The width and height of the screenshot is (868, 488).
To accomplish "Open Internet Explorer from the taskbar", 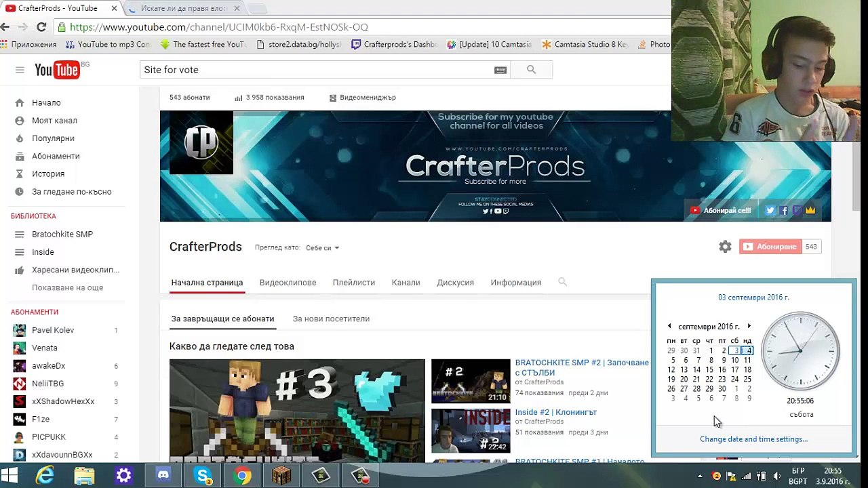I will click(x=45, y=476).
